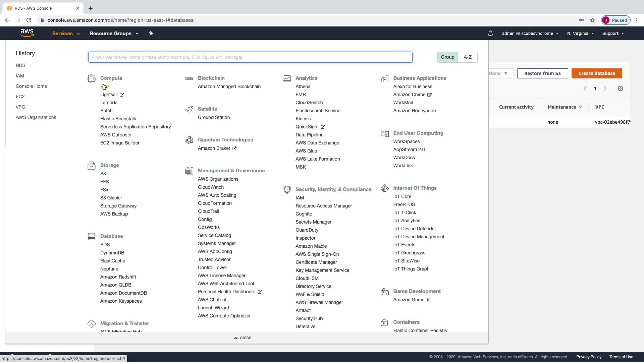Expand the Support menu
The width and height of the screenshot is (644, 362).
tap(613, 34)
